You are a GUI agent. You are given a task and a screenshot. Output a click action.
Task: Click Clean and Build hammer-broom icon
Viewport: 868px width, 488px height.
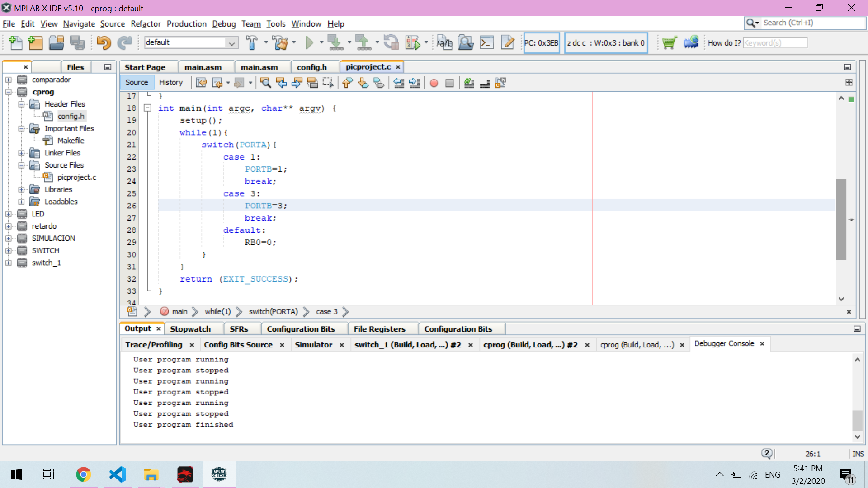(280, 43)
